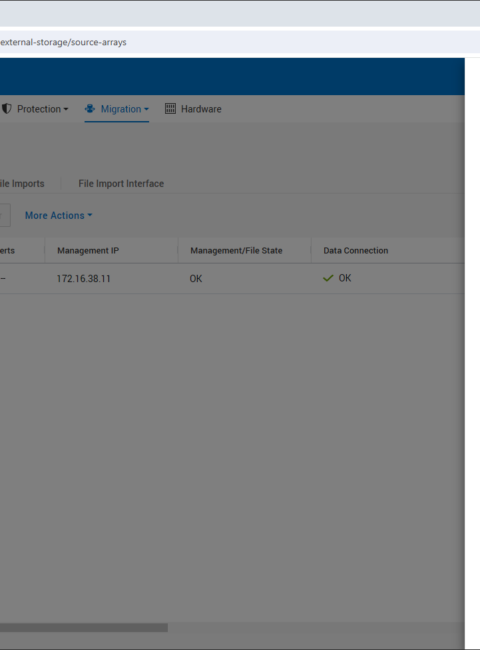
Task: Click the OK value under Management/File State
Action: point(196,279)
